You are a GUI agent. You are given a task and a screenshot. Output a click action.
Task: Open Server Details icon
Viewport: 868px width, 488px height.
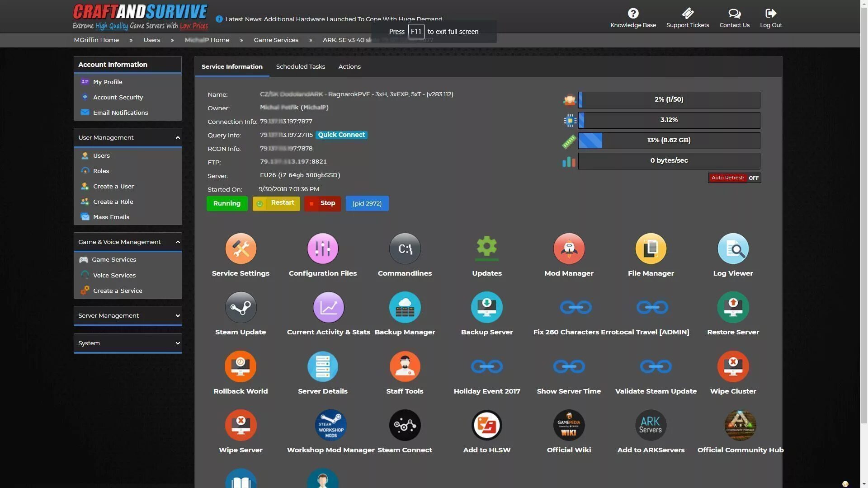click(322, 366)
